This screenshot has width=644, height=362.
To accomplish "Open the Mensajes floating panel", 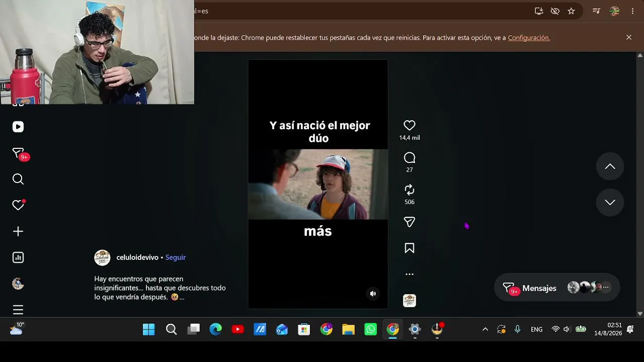I will point(557,288).
